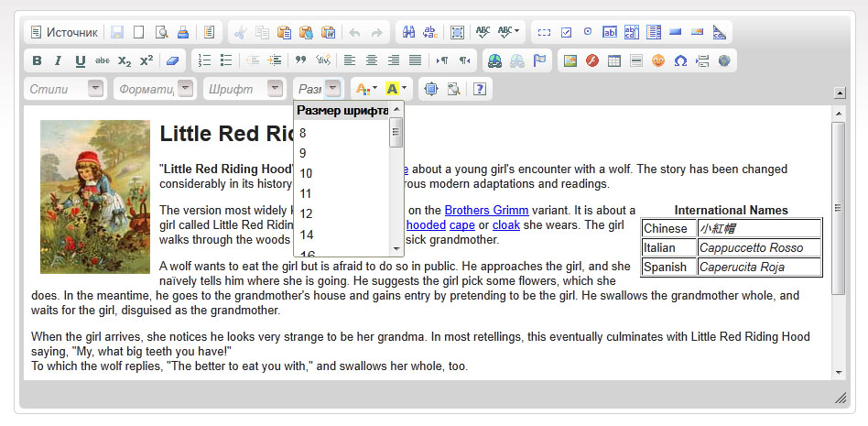The height and width of the screenshot is (426, 868).
Task: Center-align the text
Action: (372, 61)
